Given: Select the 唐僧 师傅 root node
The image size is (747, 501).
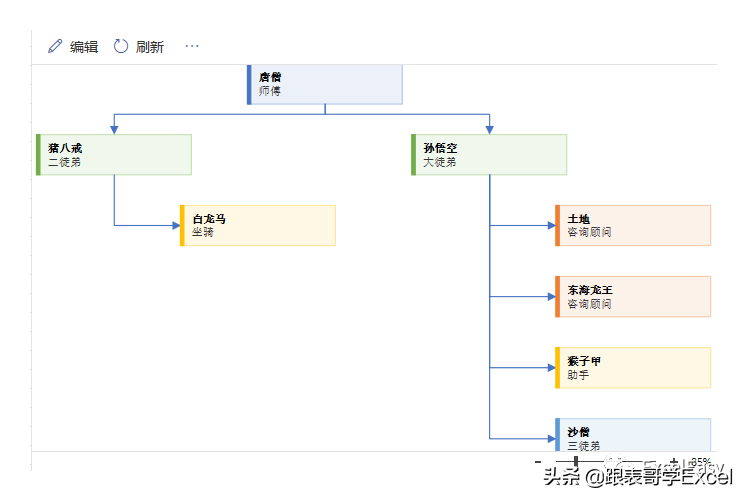Looking at the screenshot, I should pyautogui.click(x=325, y=84).
